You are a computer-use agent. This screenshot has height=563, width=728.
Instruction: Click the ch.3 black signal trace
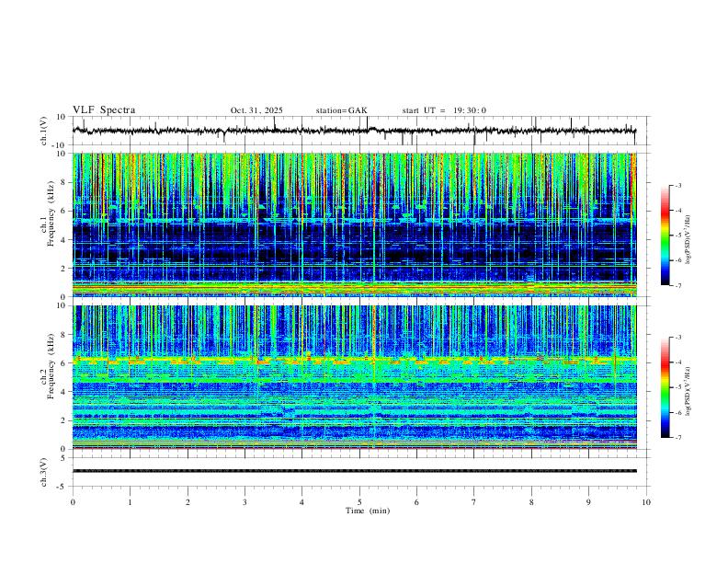coord(355,471)
